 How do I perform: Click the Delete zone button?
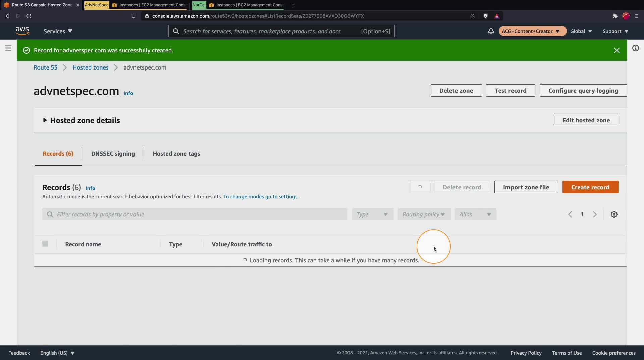tap(456, 91)
